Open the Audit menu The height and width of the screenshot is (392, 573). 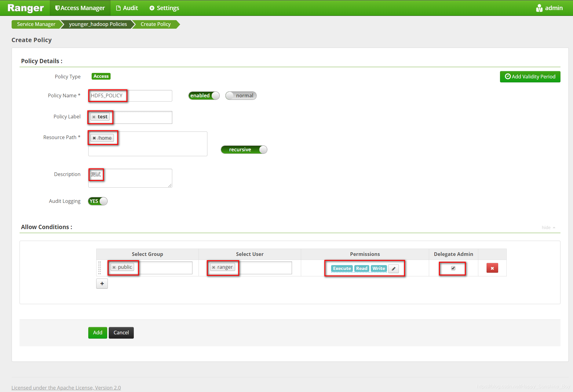[x=127, y=8]
